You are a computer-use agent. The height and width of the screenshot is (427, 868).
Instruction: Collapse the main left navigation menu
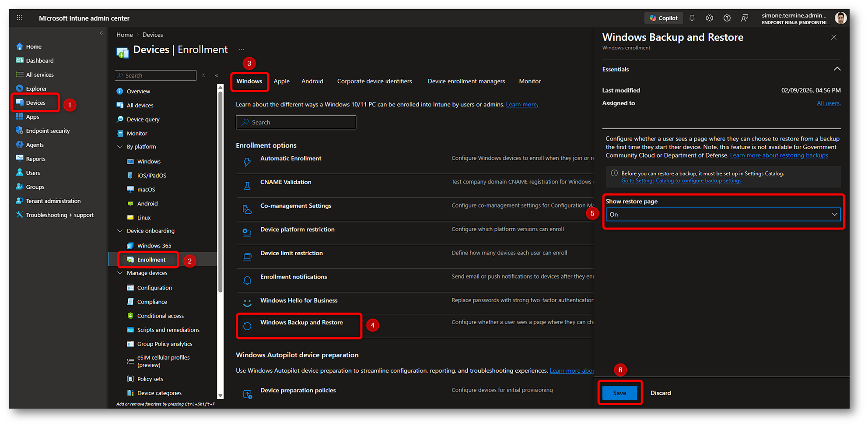click(x=101, y=33)
